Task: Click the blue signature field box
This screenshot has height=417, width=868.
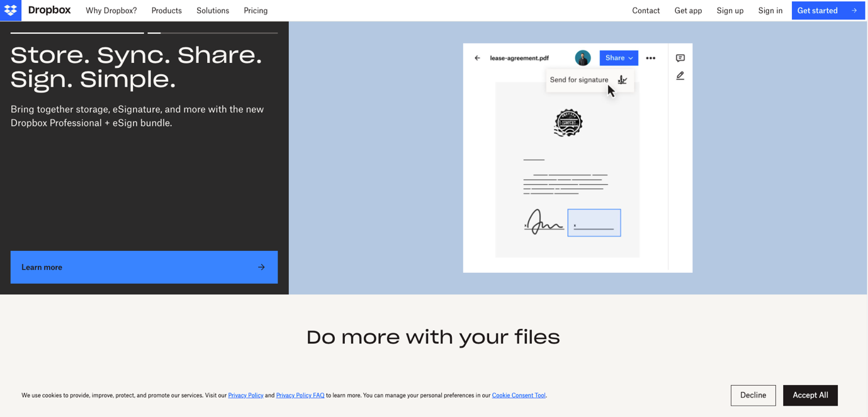Action: (594, 223)
